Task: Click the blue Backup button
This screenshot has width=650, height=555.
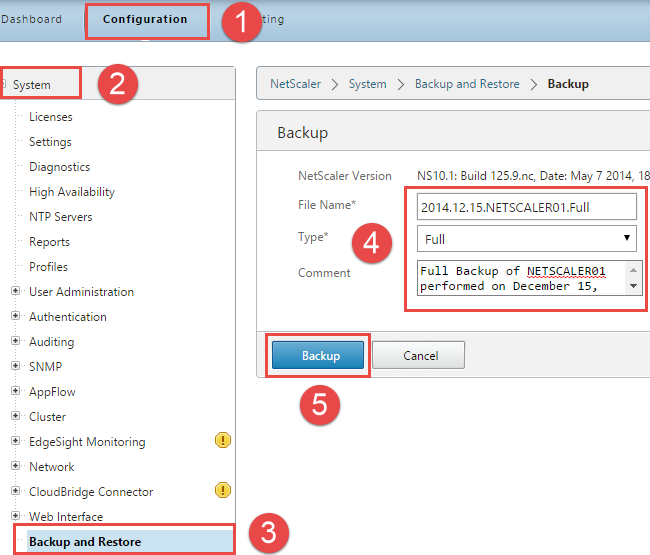Action: tap(318, 355)
